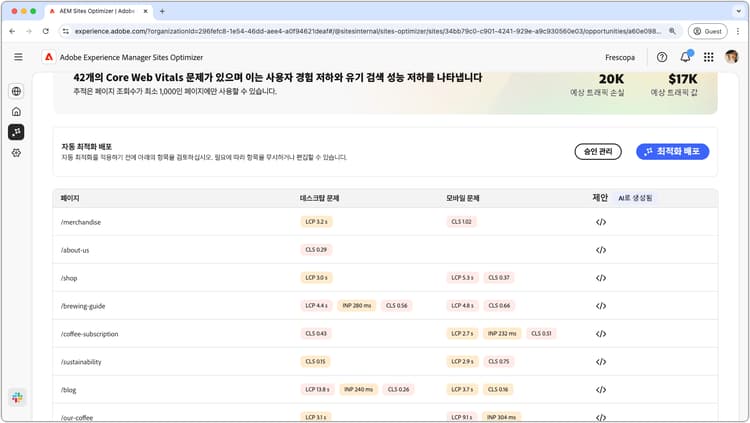Click CLS 1.02 mobile badge for /merchandise
This screenshot has height=423, width=750.
461,222
